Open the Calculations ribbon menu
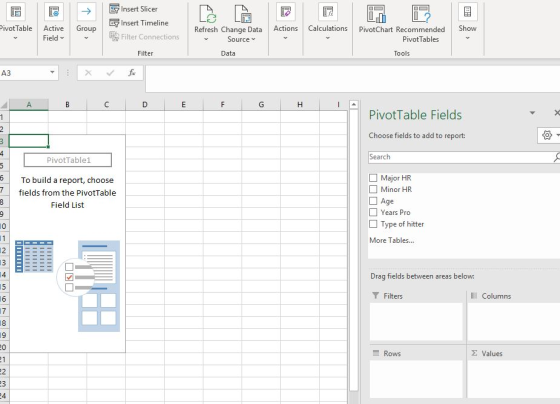 coord(328,22)
